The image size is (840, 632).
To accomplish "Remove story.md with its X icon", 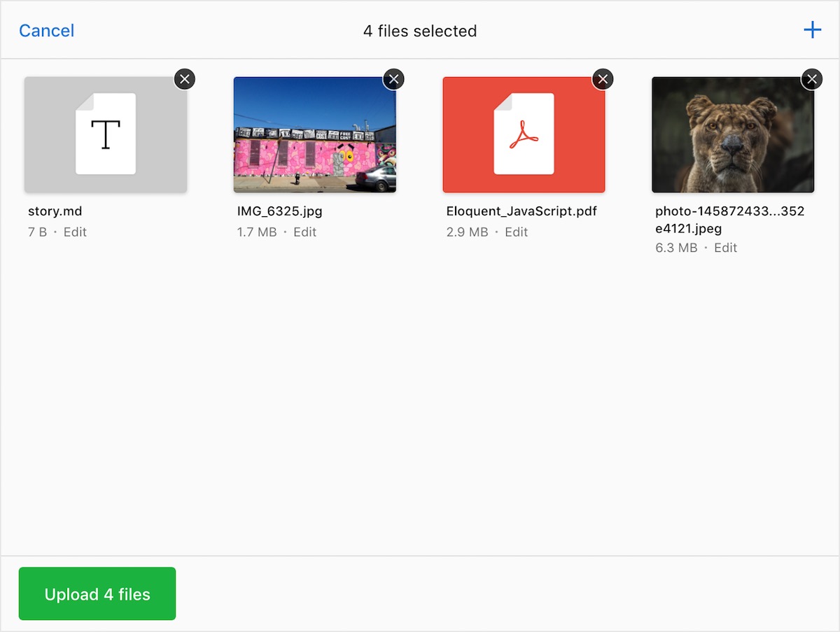I will pyautogui.click(x=185, y=79).
